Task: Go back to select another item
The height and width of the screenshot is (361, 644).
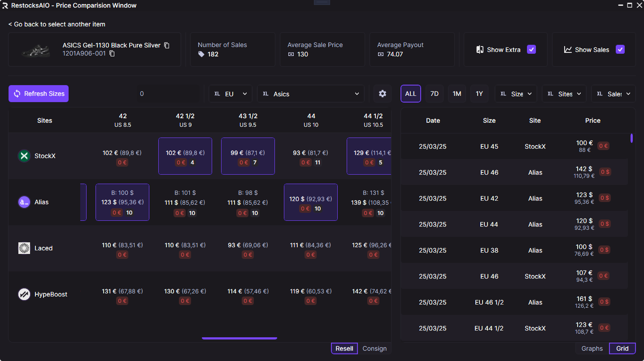Action: (57, 24)
